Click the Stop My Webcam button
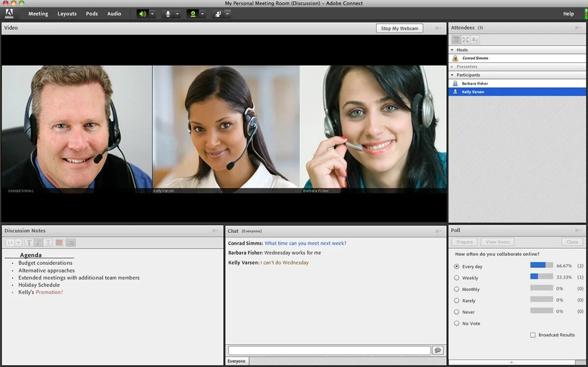Screen dimensions: 588x367 (399, 28)
